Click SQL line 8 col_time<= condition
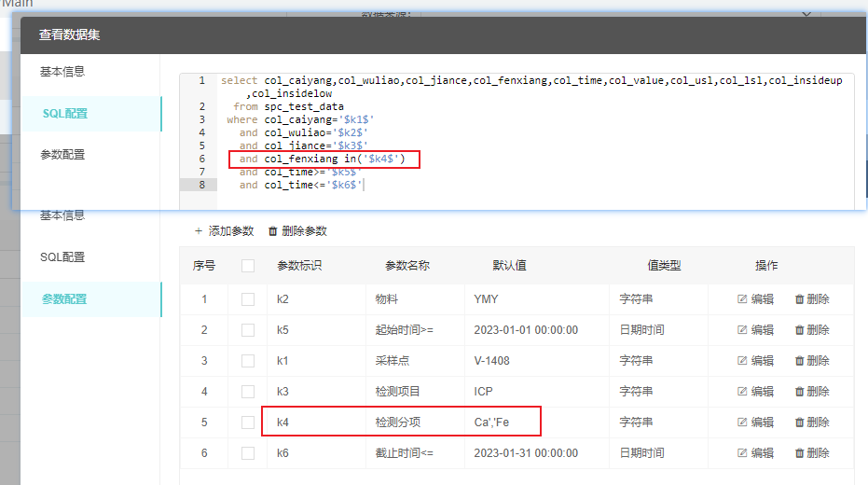The height and width of the screenshot is (485, 868). pos(300,185)
